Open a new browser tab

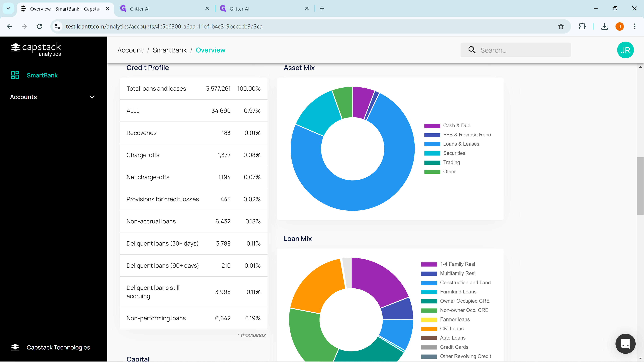point(322,9)
